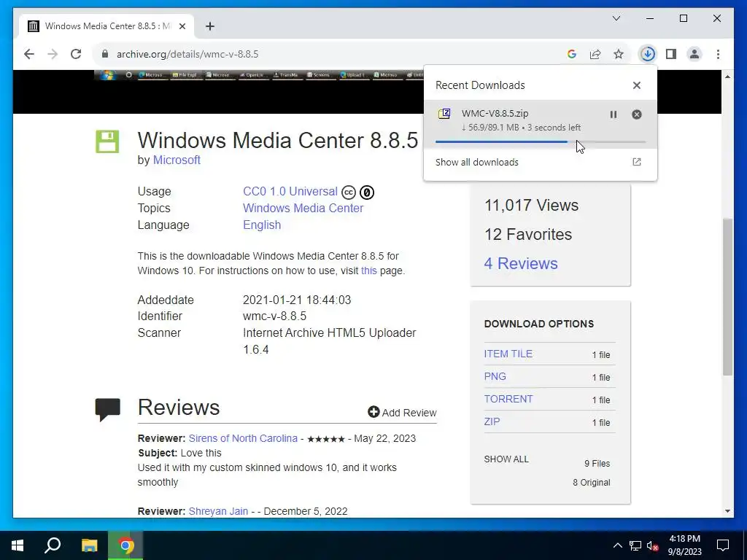Viewport: 747px width, 560px height.
Task: Click the green floppy disk software icon
Action: point(107,141)
